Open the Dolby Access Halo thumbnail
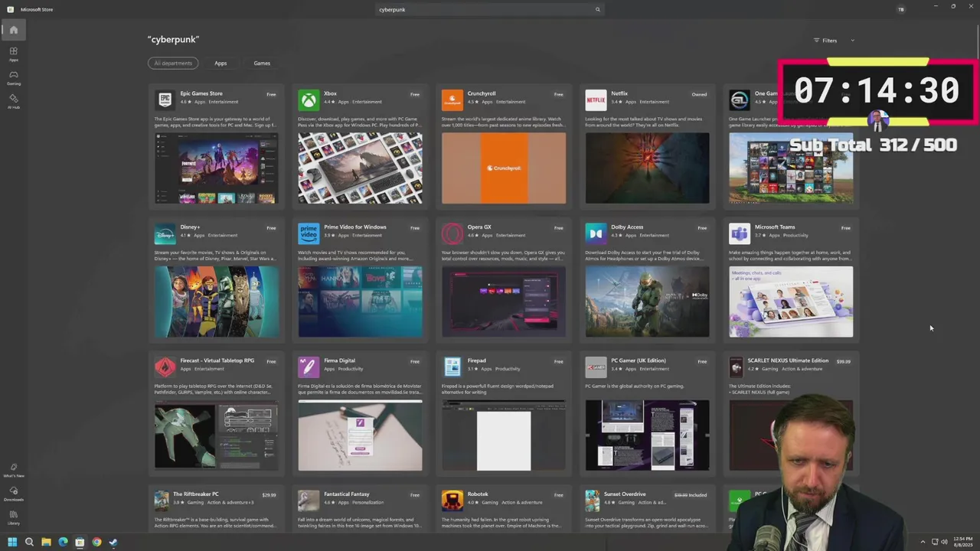The height and width of the screenshot is (551, 980). [x=647, y=302]
